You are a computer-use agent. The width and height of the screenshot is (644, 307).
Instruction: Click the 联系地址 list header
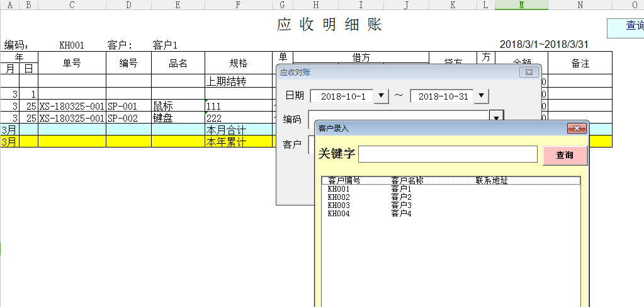point(492,180)
